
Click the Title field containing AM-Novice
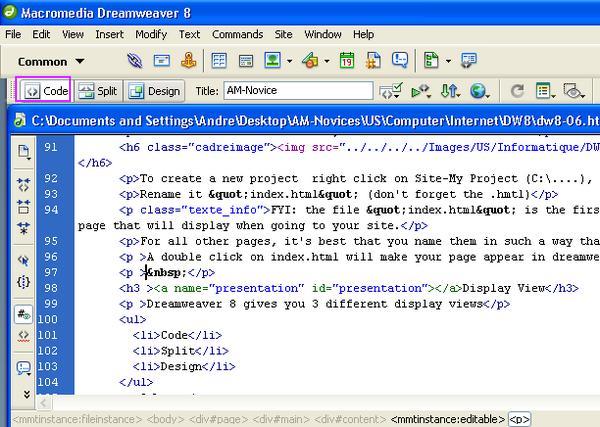[298, 90]
